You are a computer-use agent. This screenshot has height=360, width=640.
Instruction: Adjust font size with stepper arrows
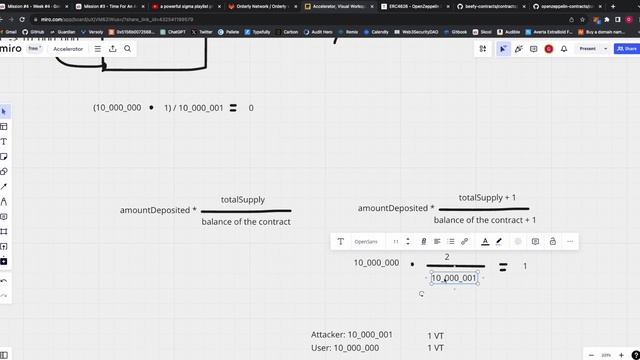coord(408,242)
